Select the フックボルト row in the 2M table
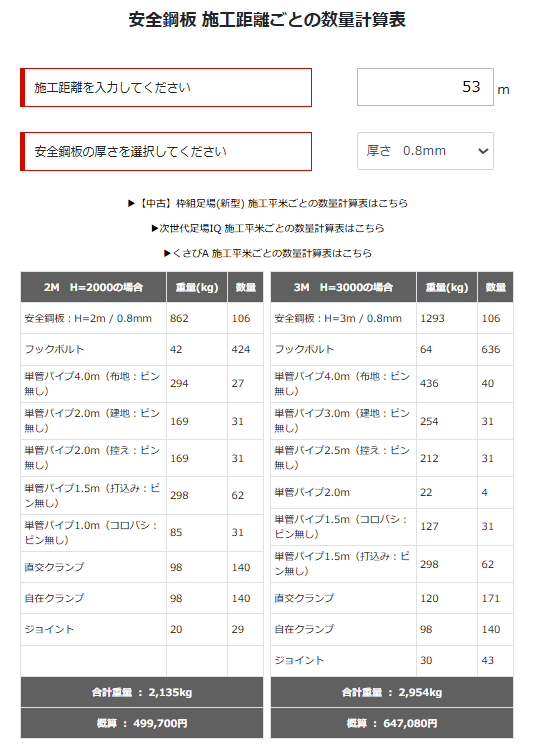Screen dimensions: 535x751 tap(142, 349)
